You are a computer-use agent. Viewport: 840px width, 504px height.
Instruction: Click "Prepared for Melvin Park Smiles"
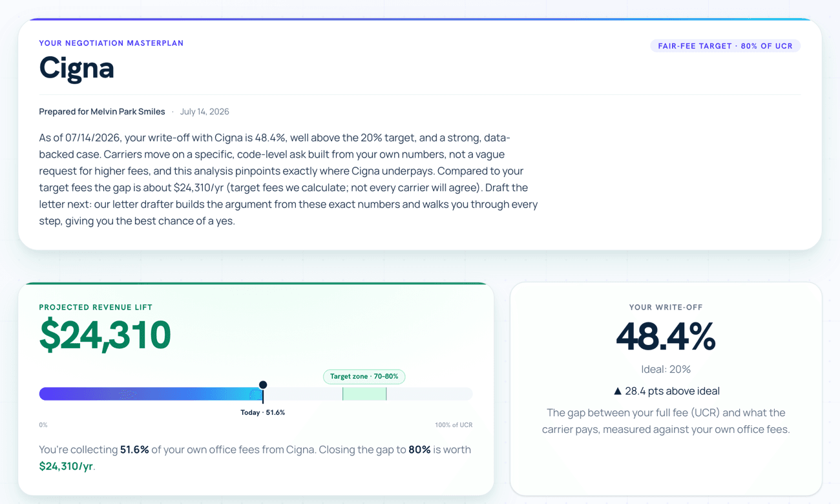click(x=102, y=111)
